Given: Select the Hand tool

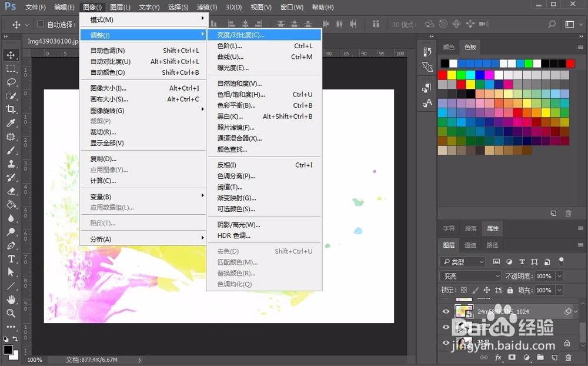Looking at the screenshot, I should (11, 299).
